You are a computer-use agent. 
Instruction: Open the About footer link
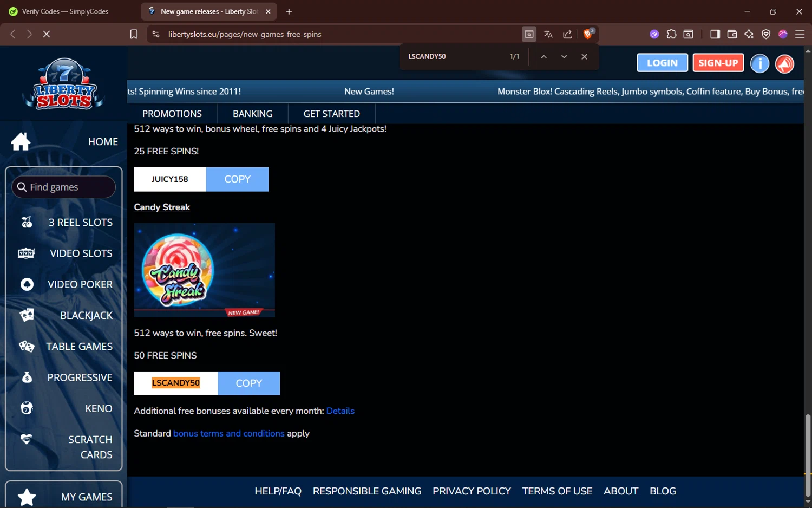621,491
